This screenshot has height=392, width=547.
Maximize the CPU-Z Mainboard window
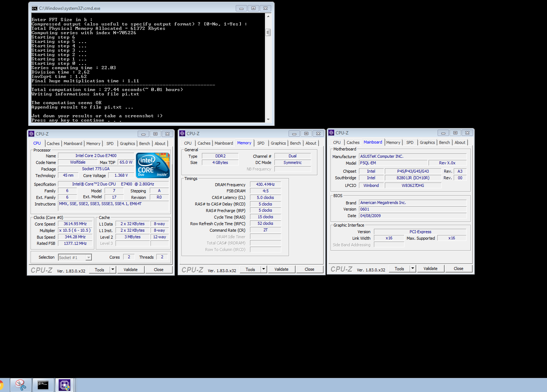(x=455, y=133)
